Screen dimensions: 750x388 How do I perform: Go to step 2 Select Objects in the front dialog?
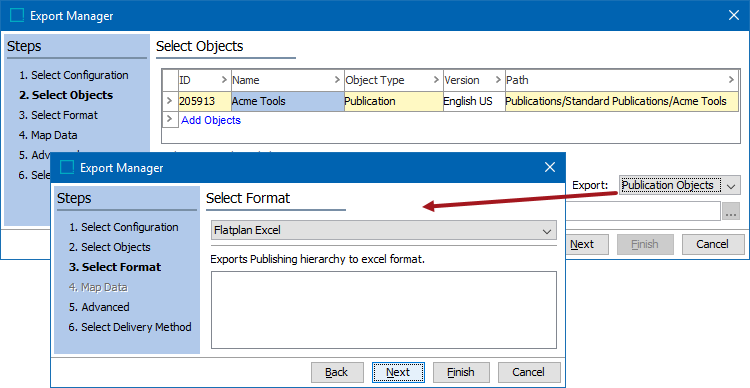(x=110, y=247)
